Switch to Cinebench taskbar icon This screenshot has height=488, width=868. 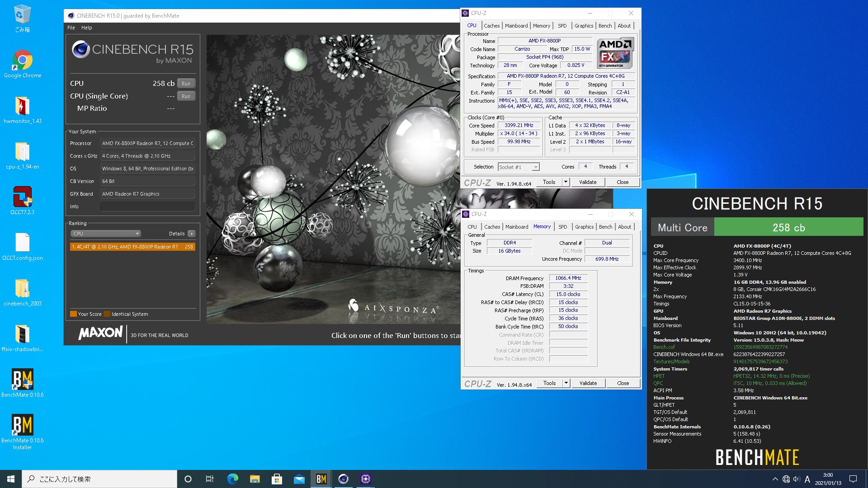[x=344, y=479]
